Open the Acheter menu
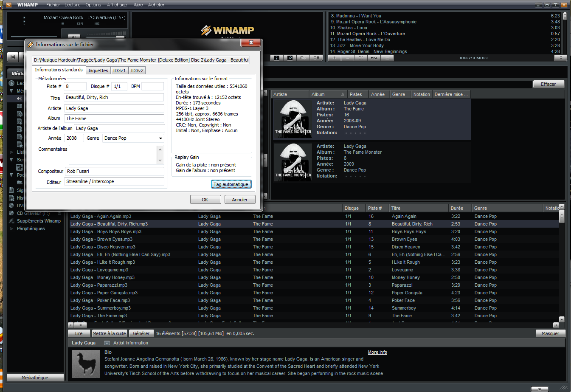The width and height of the screenshot is (571, 392). pyautogui.click(x=156, y=5)
